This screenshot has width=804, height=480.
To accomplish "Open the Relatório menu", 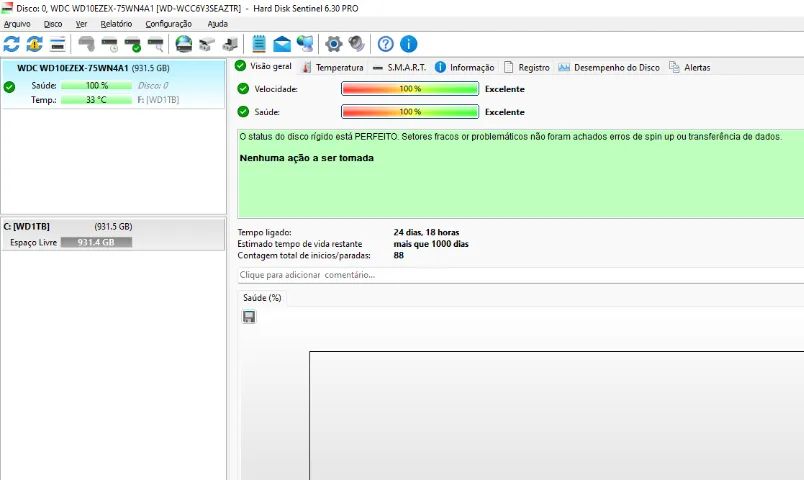I will pos(116,24).
